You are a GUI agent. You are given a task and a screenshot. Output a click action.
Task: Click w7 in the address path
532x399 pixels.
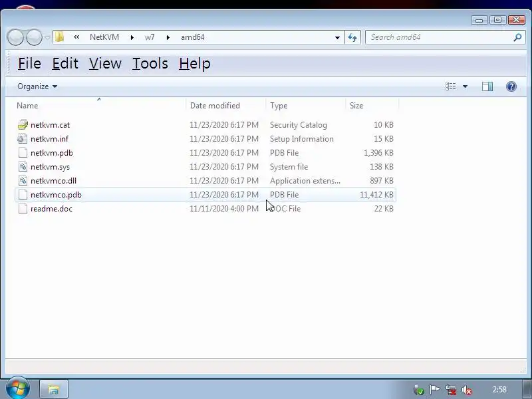(x=150, y=37)
